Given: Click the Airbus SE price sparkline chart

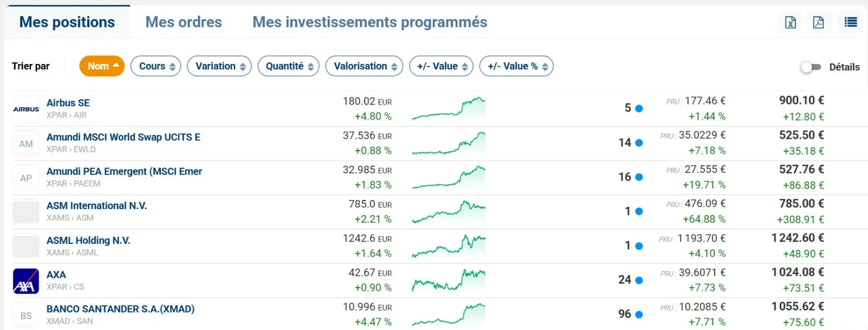Looking at the screenshot, I should tap(449, 108).
